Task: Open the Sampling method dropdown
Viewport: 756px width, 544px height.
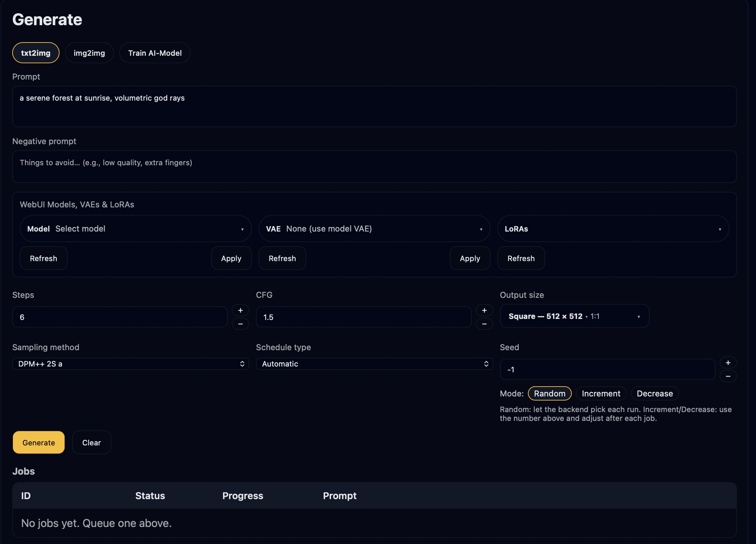Action: tap(130, 364)
